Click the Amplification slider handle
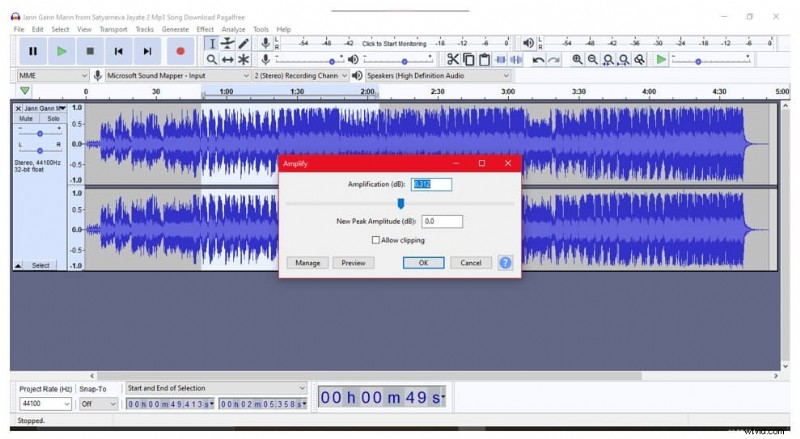The width and height of the screenshot is (800, 439). 401,204
